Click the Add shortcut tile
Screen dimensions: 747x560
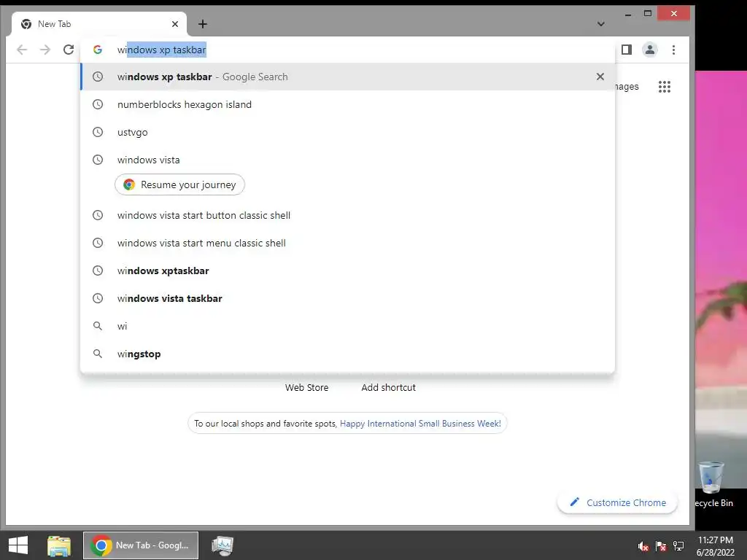pos(388,388)
